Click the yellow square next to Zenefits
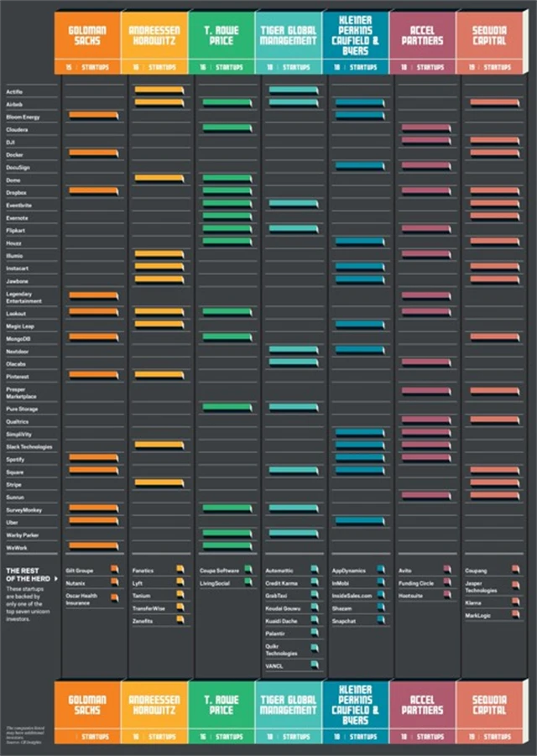This screenshot has height=756, width=537. tap(180, 620)
